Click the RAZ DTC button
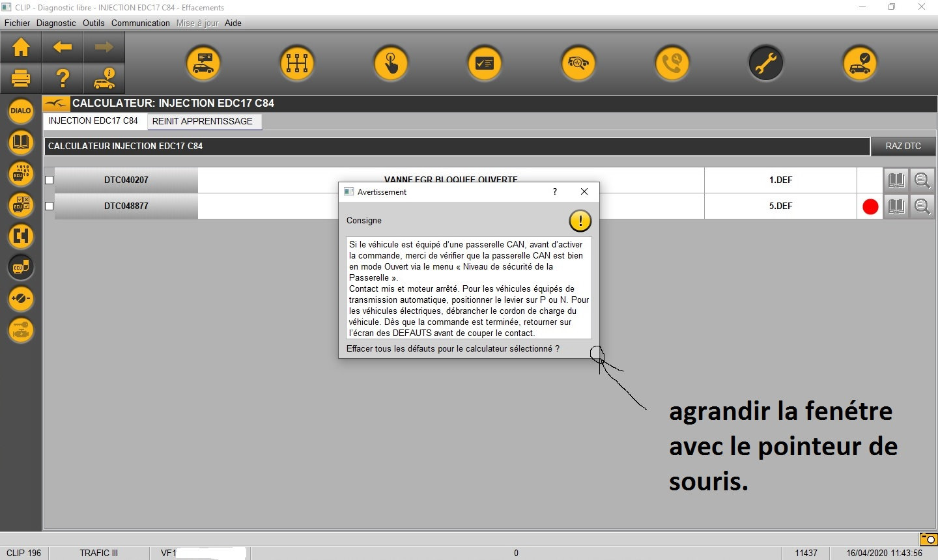 tap(903, 147)
